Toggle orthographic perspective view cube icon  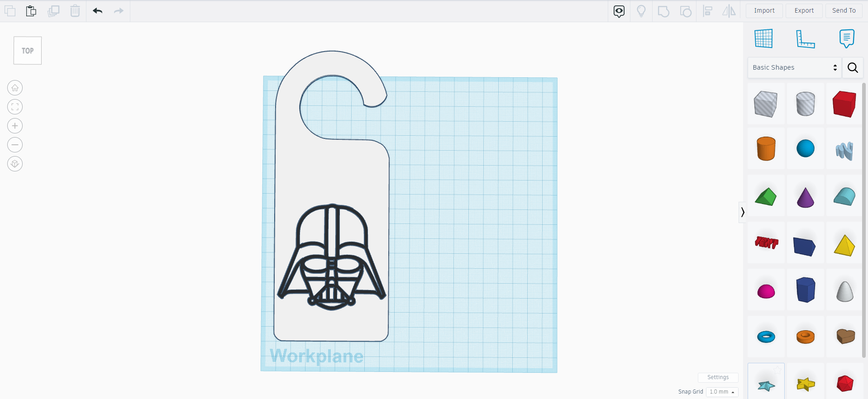(15, 164)
